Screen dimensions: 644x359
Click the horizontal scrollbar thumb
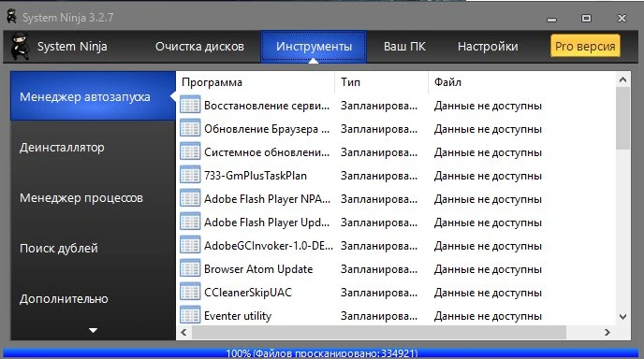(x=379, y=332)
